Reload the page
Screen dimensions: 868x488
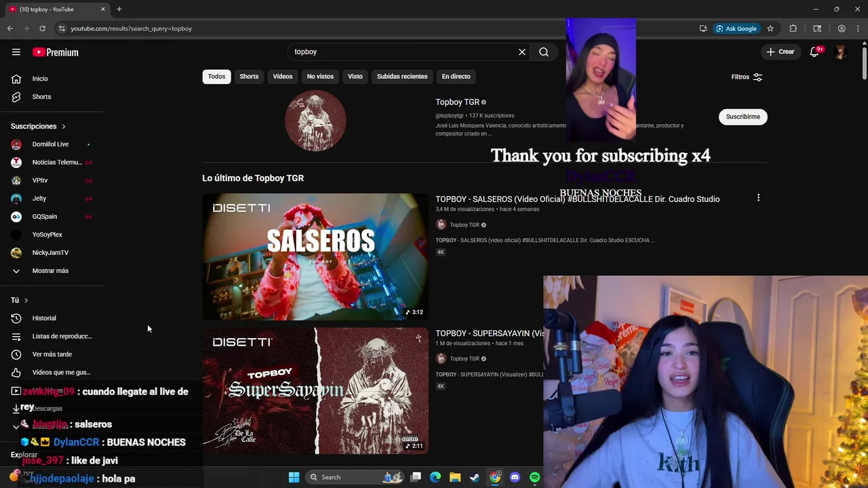click(x=42, y=28)
